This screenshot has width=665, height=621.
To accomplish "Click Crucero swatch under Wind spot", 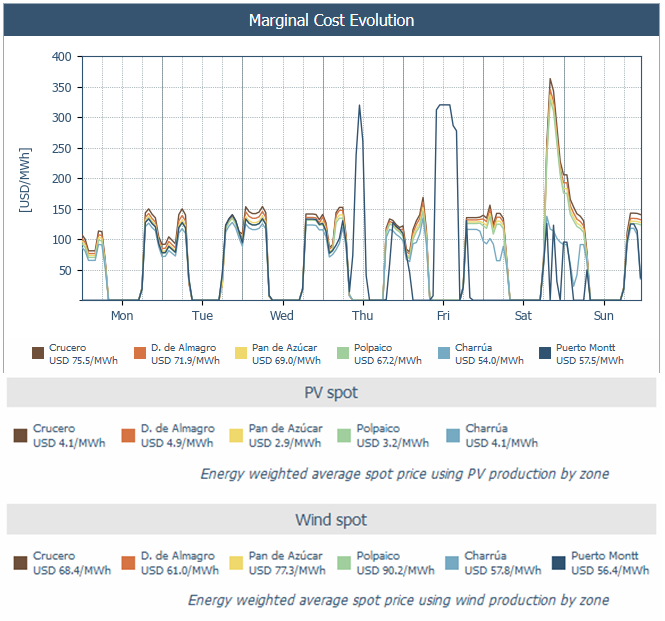I will tap(20, 563).
